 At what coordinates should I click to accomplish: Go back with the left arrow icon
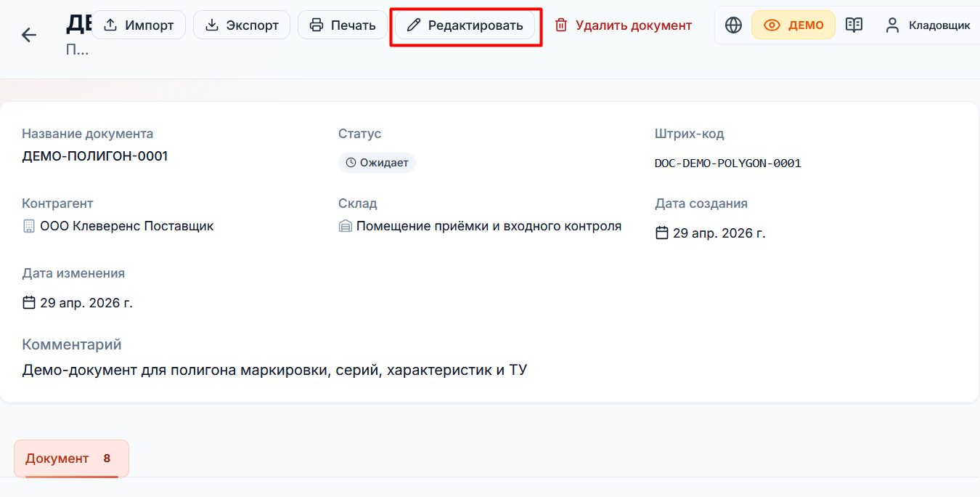[29, 35]
